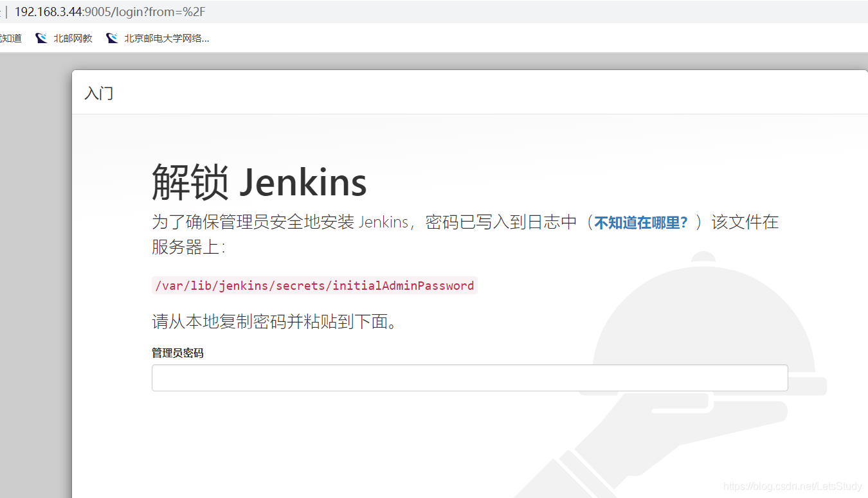Image resolution: width=868 pixels, height=498 pixels.
Task: Open the 北邮网教 bookmark
Action: (64, 39)
